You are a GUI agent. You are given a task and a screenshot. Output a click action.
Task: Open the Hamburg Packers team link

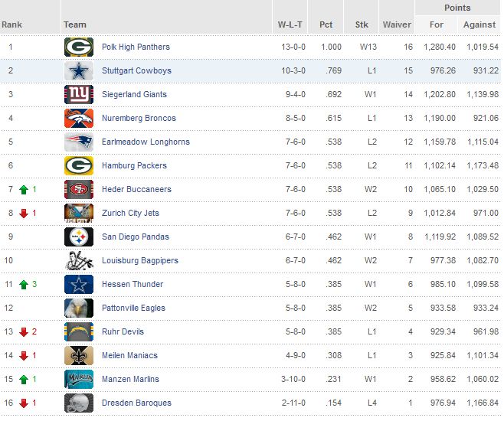pos(134,166)
